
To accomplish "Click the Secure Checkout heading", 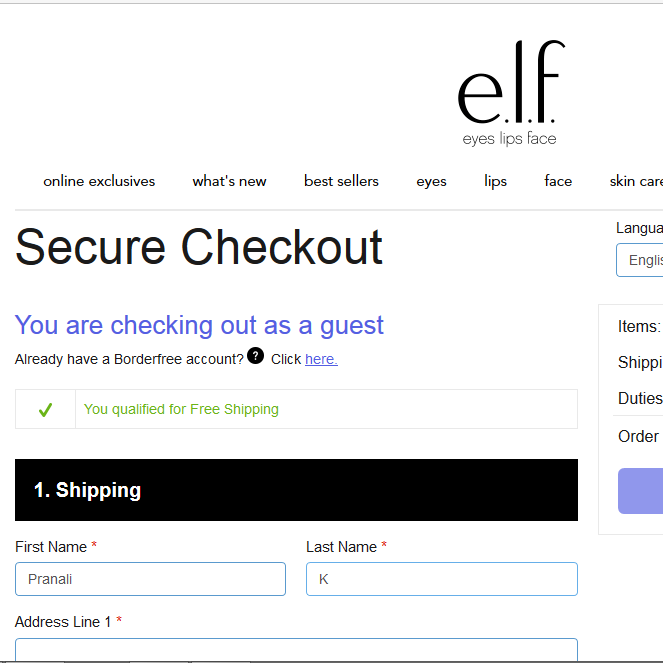I will tap(199, 247).
